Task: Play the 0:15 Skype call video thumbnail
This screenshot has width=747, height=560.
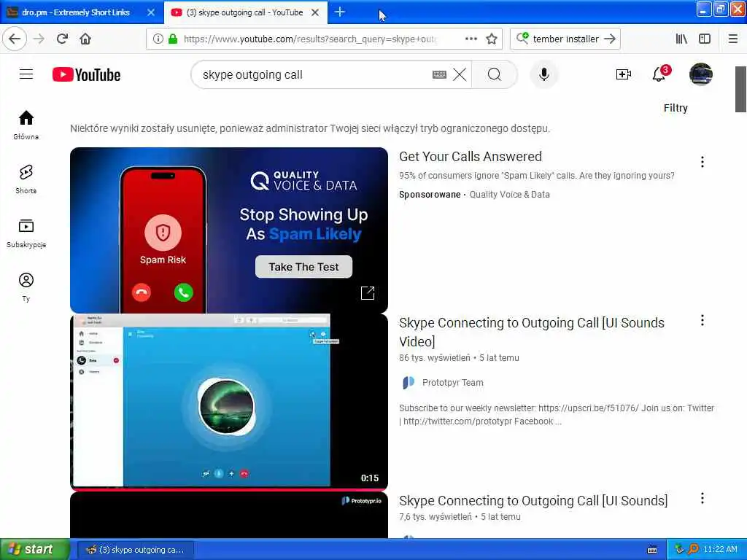Action: point(228,402)
